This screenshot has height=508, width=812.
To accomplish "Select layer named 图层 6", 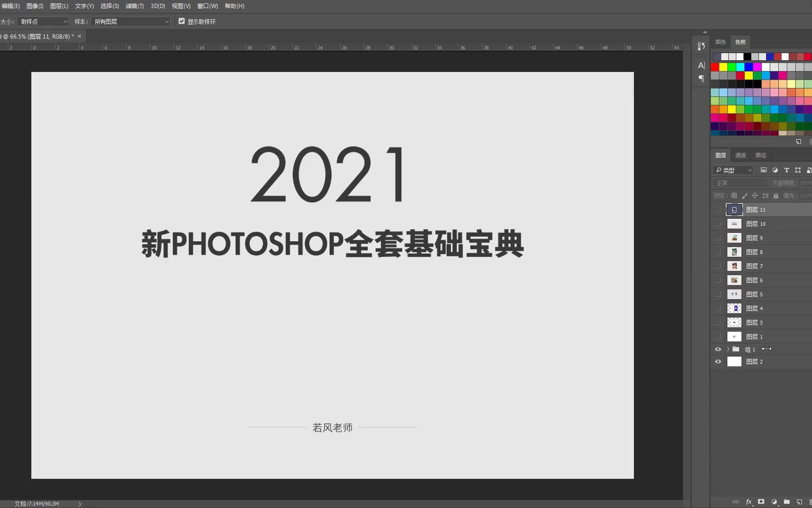I will pyautogui.click(x=754, y=280).
